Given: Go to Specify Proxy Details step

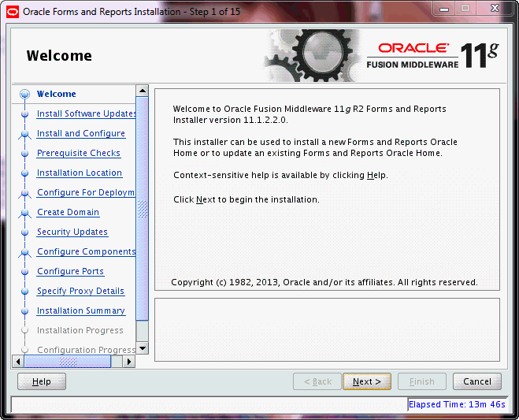Looking at the screenshot, I should (x=80, y=291).
